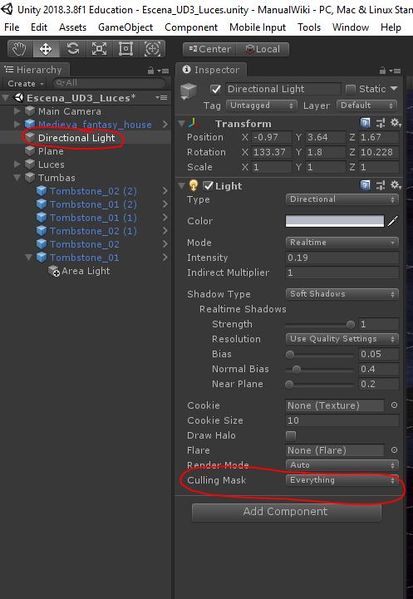Viewport: 413px width, 599px height.
Task: Toggle the Static checkbox
Action: coord(350,89)
